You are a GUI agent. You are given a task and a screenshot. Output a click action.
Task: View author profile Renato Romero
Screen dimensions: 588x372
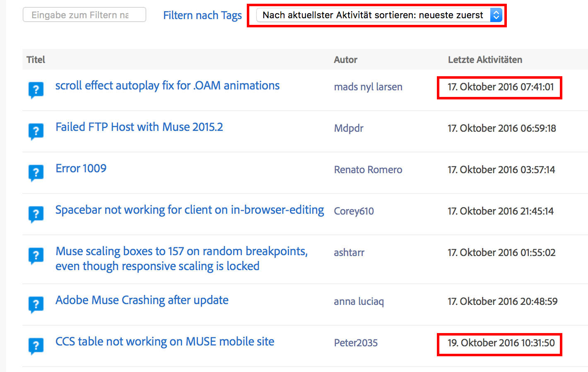(368, 169)
